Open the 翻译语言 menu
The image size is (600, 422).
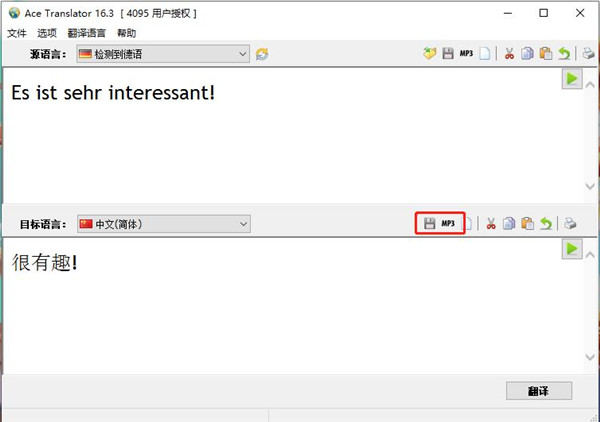(x=86, y=33)
